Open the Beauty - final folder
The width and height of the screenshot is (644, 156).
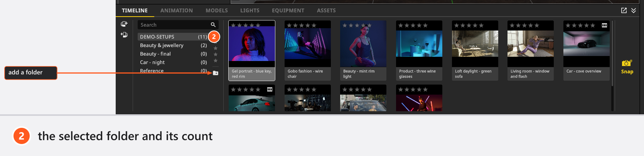(x=173, y=54)
